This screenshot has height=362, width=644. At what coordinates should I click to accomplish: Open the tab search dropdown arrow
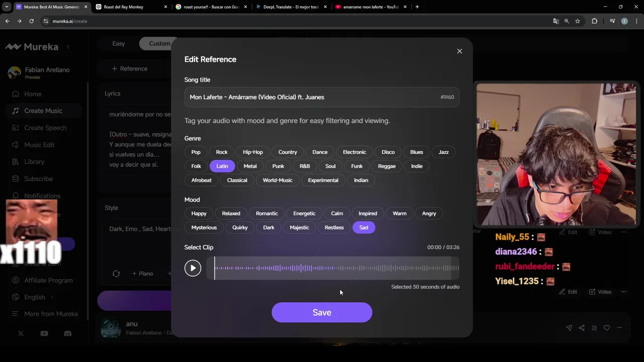point(7,7)
